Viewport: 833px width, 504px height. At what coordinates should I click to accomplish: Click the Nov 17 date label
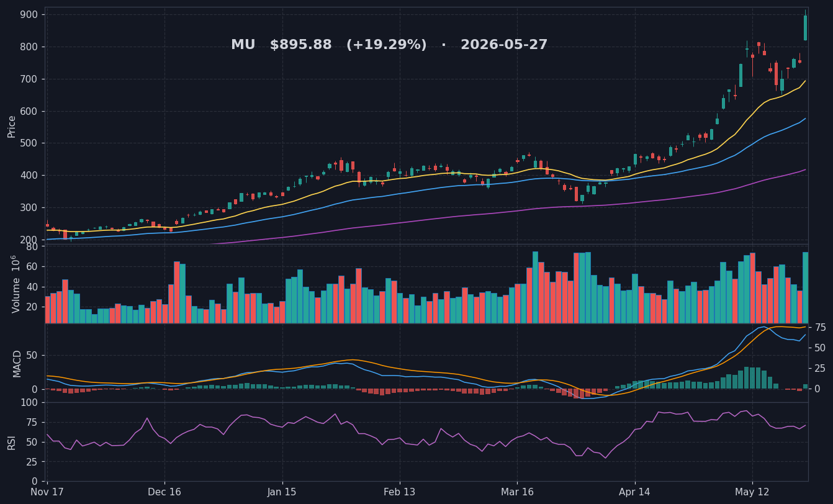click(48, 492)
